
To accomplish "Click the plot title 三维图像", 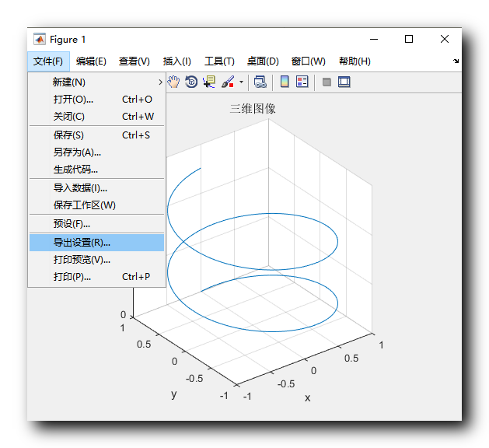I will [253, 109].
